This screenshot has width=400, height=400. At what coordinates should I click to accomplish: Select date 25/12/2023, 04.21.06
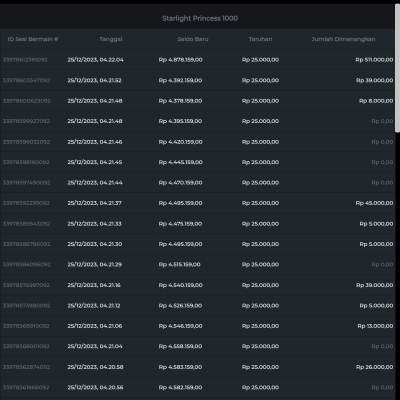(x=95, y=326)
